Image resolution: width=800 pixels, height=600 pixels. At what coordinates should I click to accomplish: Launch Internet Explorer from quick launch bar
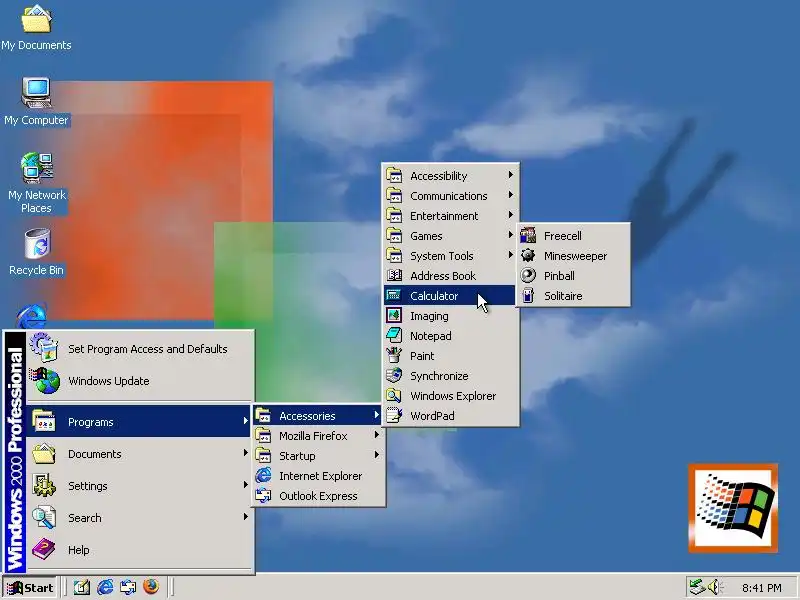[105, 587]
